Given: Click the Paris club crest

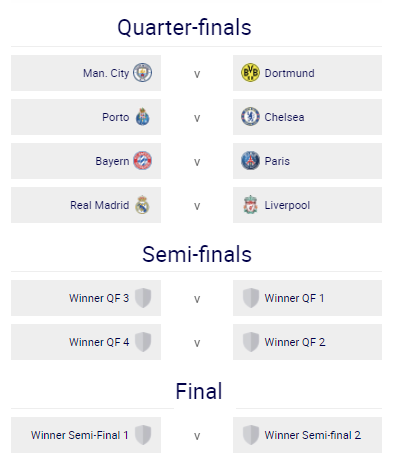Looking at the screenshot, I should (250, 161).
